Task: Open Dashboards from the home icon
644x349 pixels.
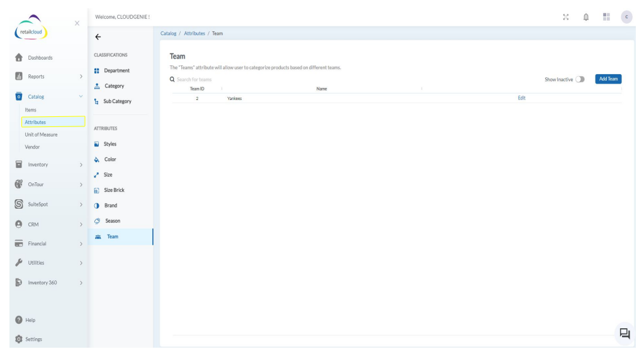Action: pos(19,57)
